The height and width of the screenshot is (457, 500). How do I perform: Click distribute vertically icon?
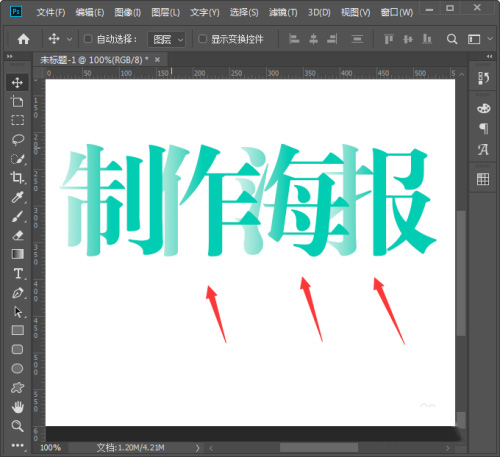point(357,39)
